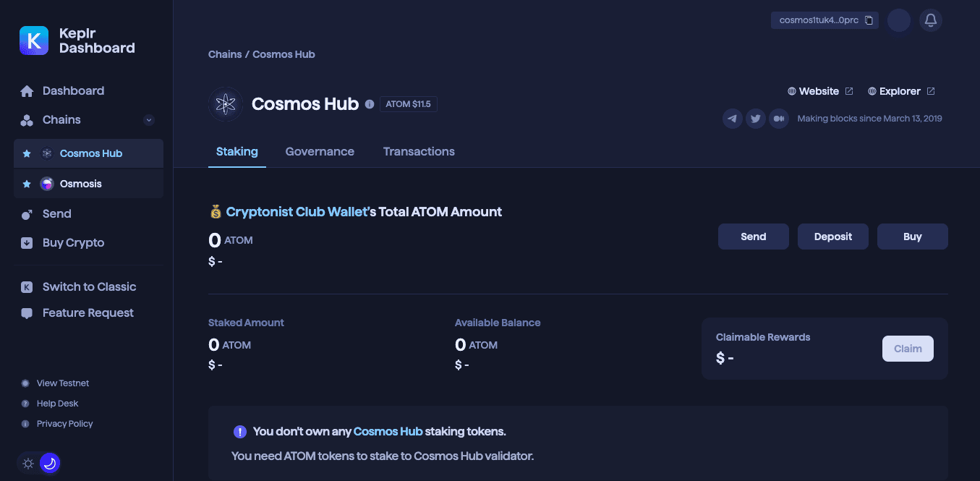The width and height of the screenshot is (980, 481).
Task: Open the Telegram social icon
Action: tap(733, 119)
